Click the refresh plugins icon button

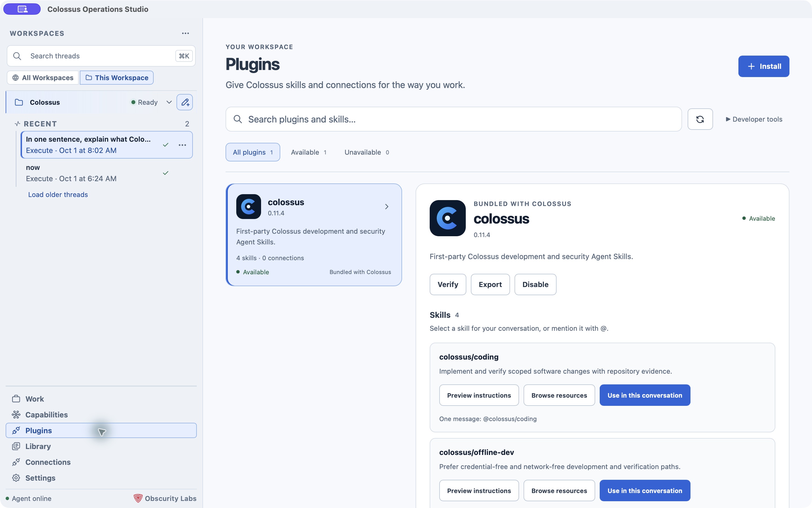[700, 119]
